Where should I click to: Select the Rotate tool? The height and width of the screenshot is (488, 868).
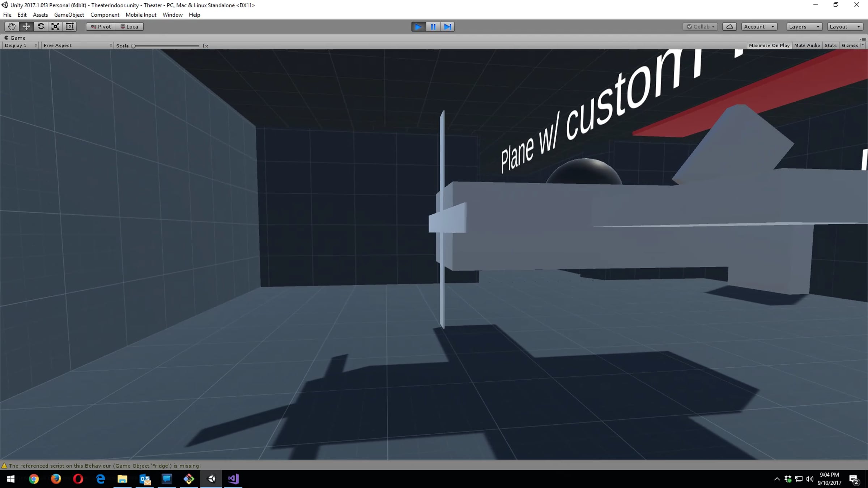tap(41, 26)
